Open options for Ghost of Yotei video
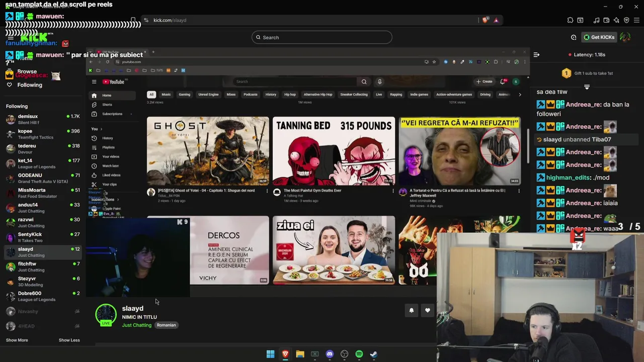 (x=267, y=191)
